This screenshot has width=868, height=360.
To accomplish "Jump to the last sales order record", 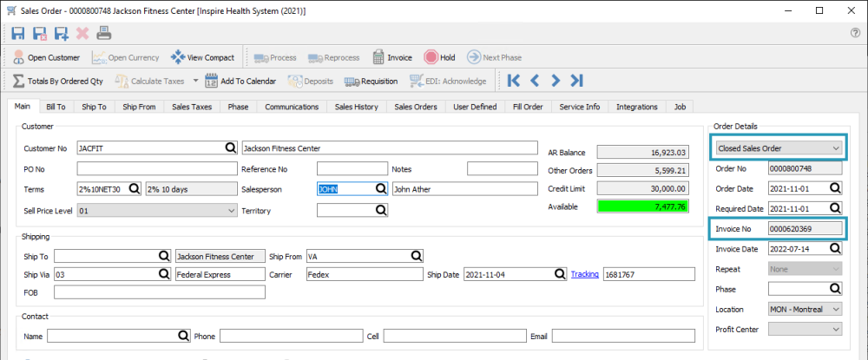I will coord(576,81).
